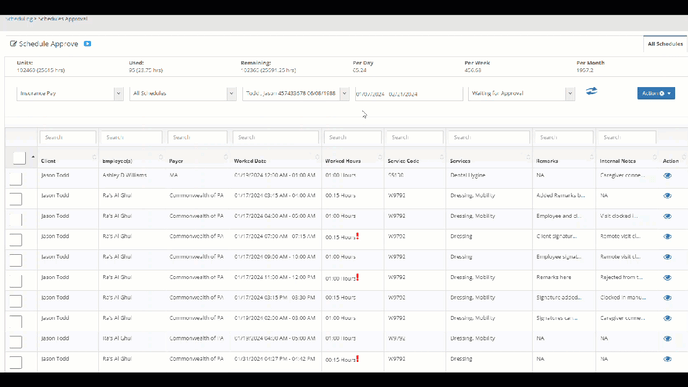The image size is (688, 387).
Task: Click eye icon for 01/17/2024 09:00 AM row
Action: click(667, 257)
